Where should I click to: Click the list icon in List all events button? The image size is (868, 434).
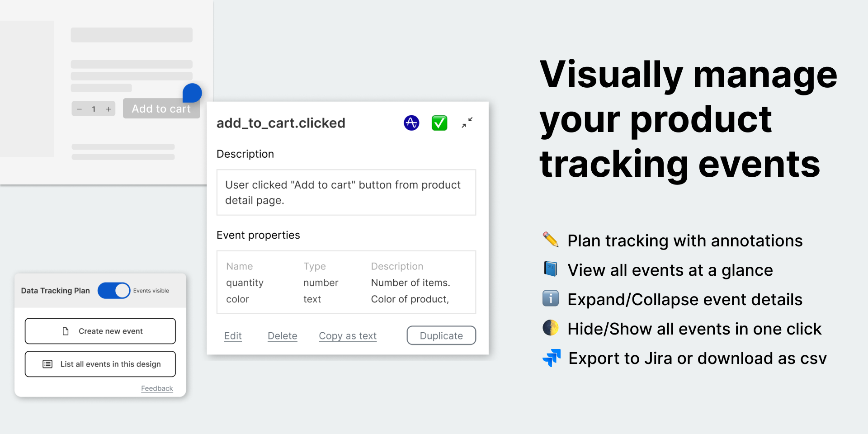click(x=48, y=364)
